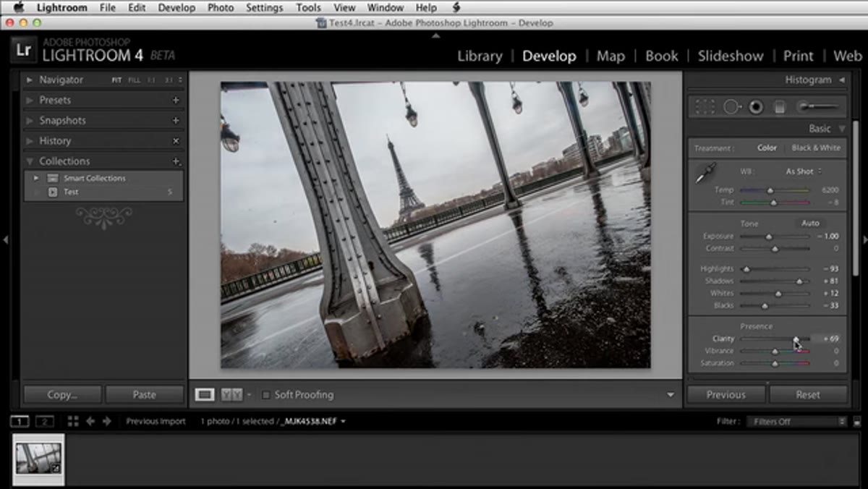Image resolution: width=868 pixels, height=489 pixels.
Task: Expand the Snapshots panel
Action: click(x=30, y=120)
